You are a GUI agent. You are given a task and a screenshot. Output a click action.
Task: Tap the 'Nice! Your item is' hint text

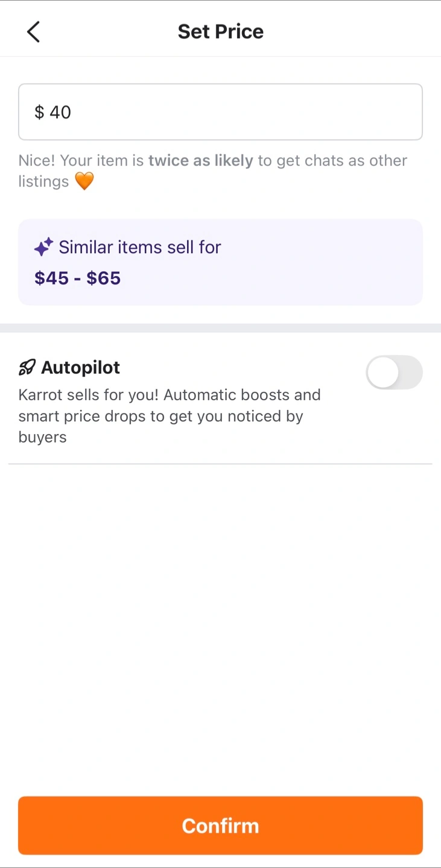point(81,160)
